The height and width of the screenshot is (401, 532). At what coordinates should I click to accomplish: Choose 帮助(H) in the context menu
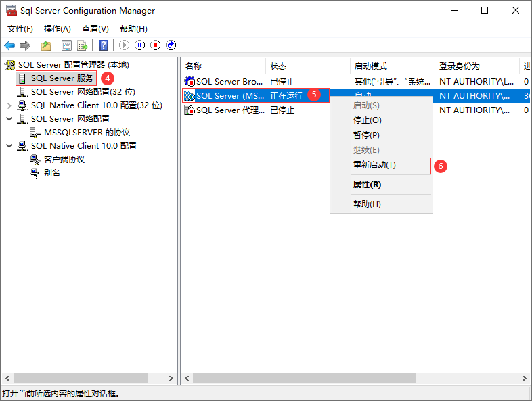(x=381, y=204)
